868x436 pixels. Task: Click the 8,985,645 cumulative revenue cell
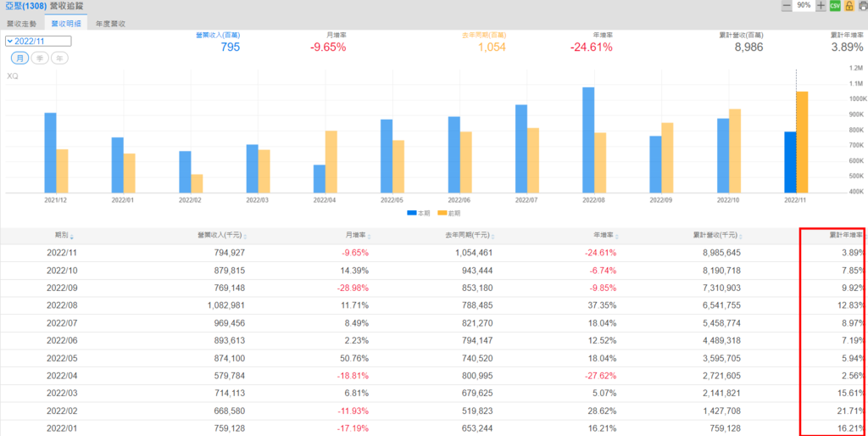pos(721,253)
